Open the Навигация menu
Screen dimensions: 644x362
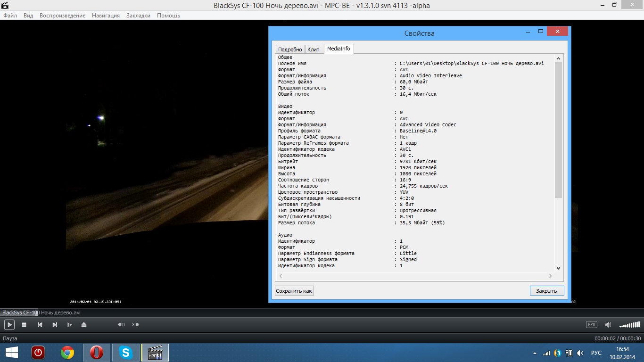(106, 16)
